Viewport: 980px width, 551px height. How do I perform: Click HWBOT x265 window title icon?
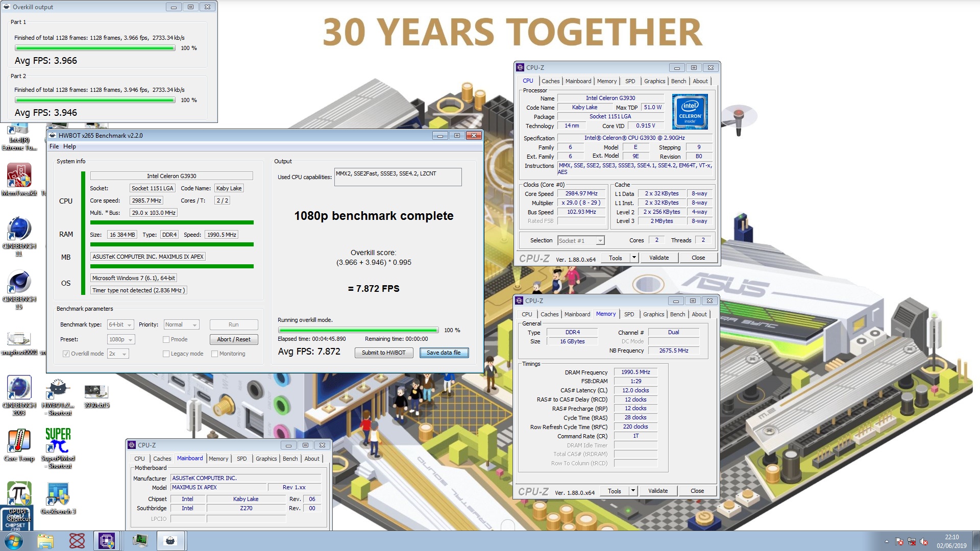(53, 136)
